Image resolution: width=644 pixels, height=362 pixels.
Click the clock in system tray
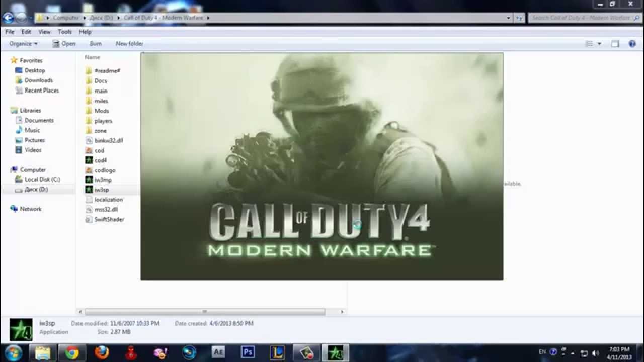coord(619,353)
